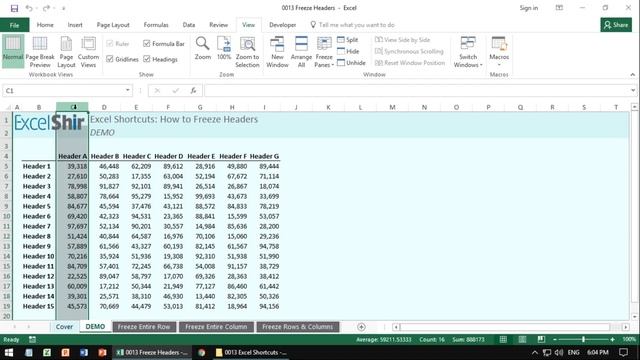Click the Save icon in title bar

point(14,8)
